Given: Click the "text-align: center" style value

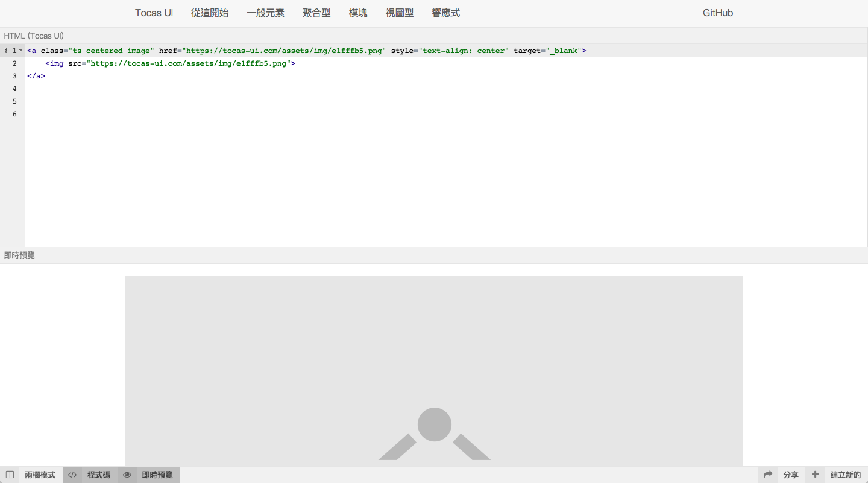Looking at the screenshot, I should click(x=464, y=51).
